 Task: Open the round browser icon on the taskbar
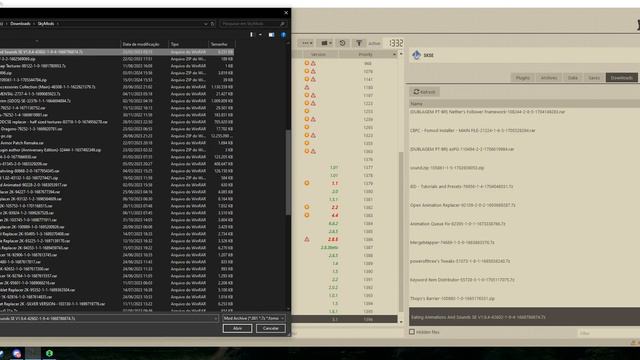tap(17, 353)
